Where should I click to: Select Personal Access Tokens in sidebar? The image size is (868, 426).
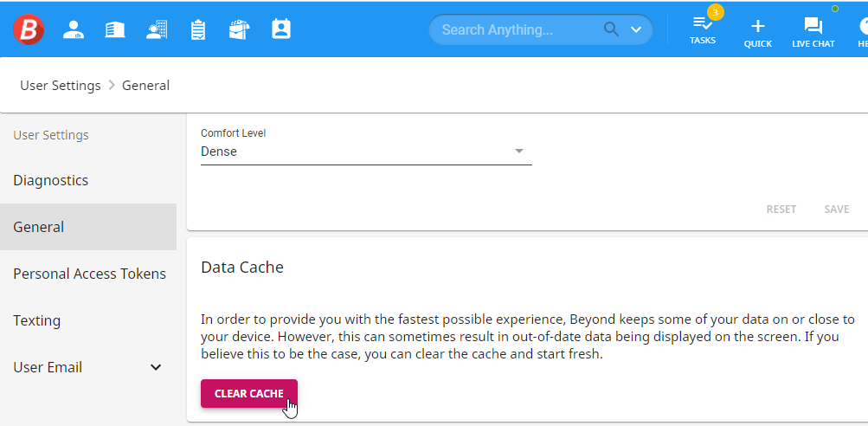tap(89, 274)
